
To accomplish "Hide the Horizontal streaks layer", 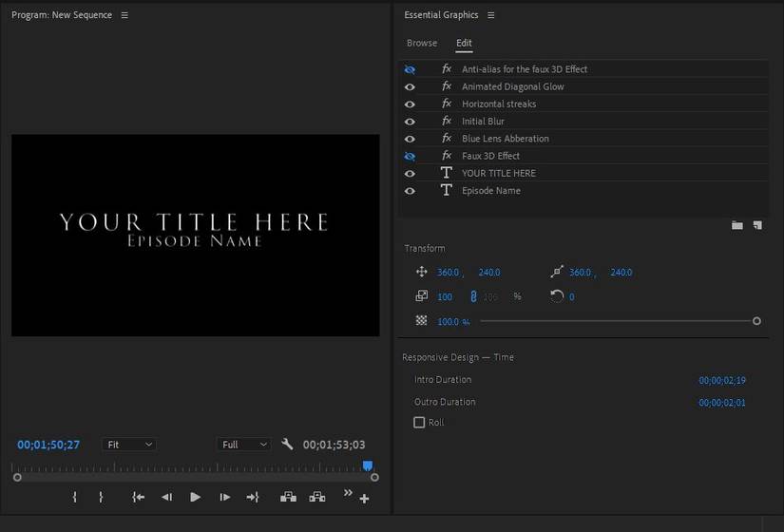I will pyautogui.click(x=410, y=104).
